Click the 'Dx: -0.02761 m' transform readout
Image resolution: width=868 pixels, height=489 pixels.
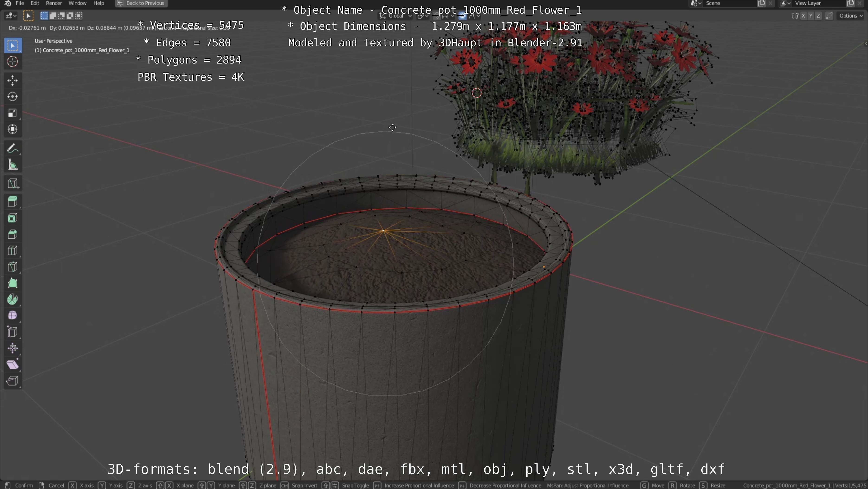coord(27,28)
